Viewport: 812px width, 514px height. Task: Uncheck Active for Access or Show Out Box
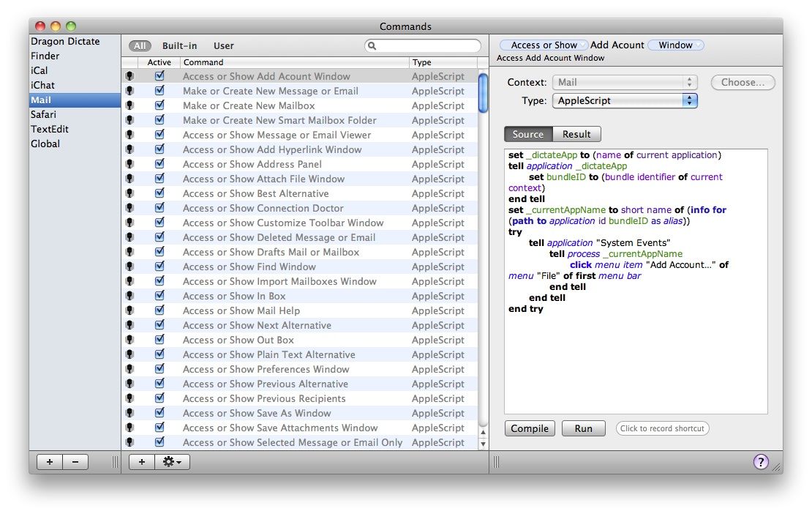coord(159,340)
